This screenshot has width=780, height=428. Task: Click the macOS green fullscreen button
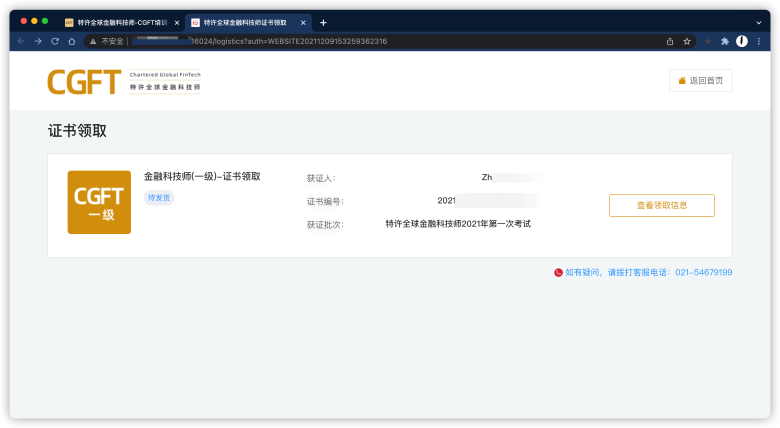pos(45,21)
